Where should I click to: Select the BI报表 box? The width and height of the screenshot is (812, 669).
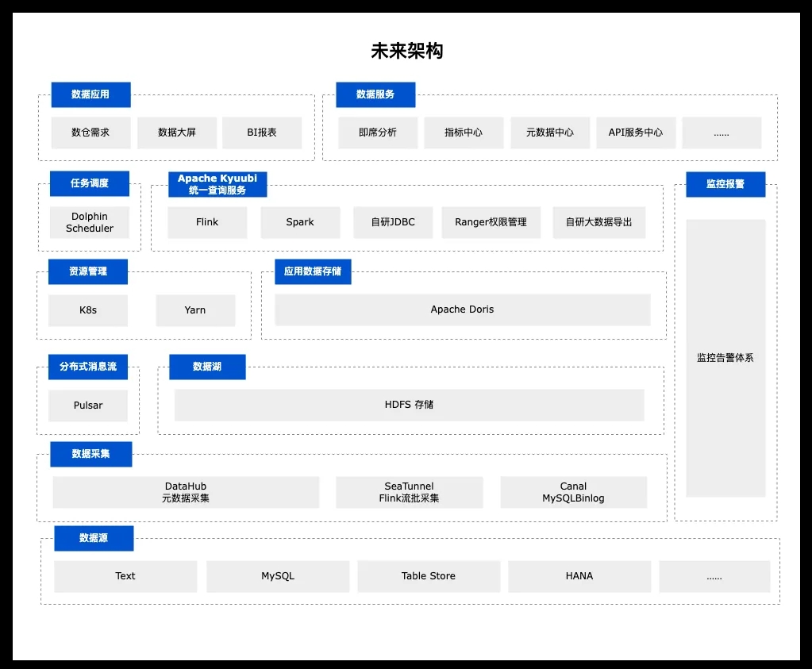262,133
